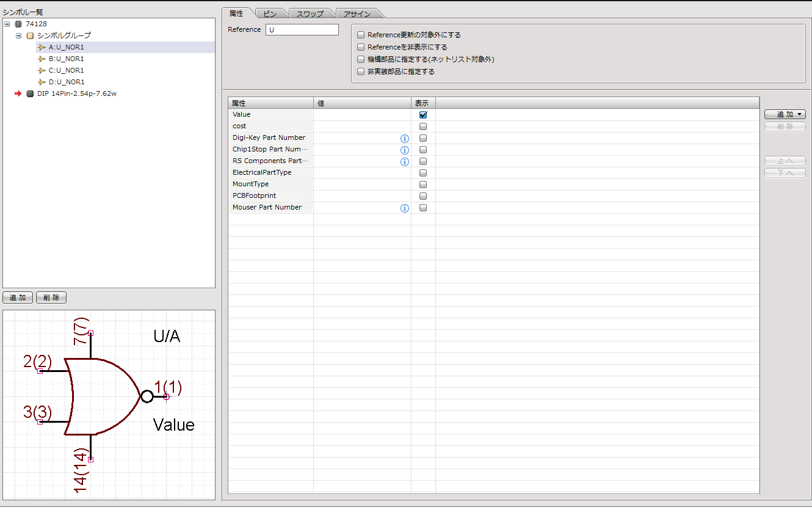The image size is (812, 507).
Task: Enable Referenceを非表示にする checkbox
Action: click(361, 47)
